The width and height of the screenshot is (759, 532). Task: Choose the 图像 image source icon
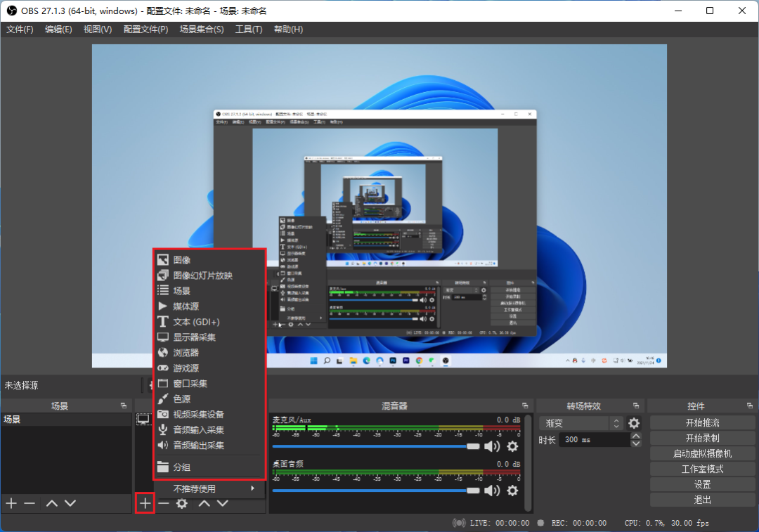162,260
